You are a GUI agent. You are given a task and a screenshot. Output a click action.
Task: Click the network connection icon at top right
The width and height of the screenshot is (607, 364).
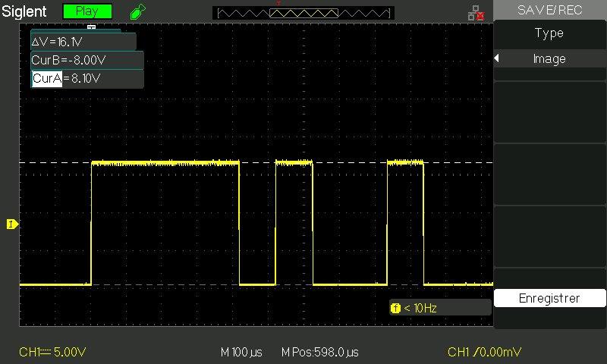point(476,12)
